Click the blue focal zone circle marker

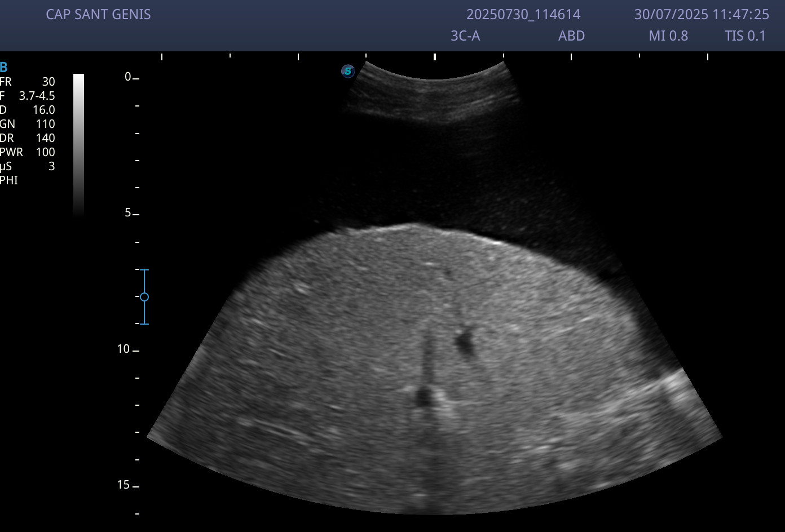(144, 297)
